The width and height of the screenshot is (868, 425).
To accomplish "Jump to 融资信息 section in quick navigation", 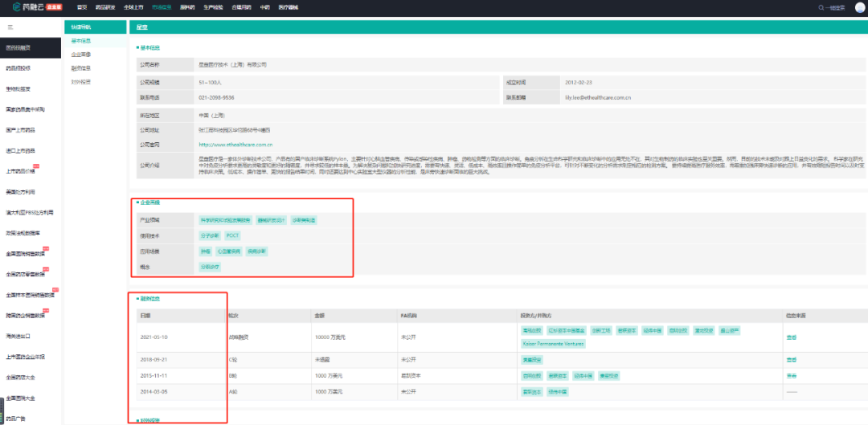I will (81, 68).
